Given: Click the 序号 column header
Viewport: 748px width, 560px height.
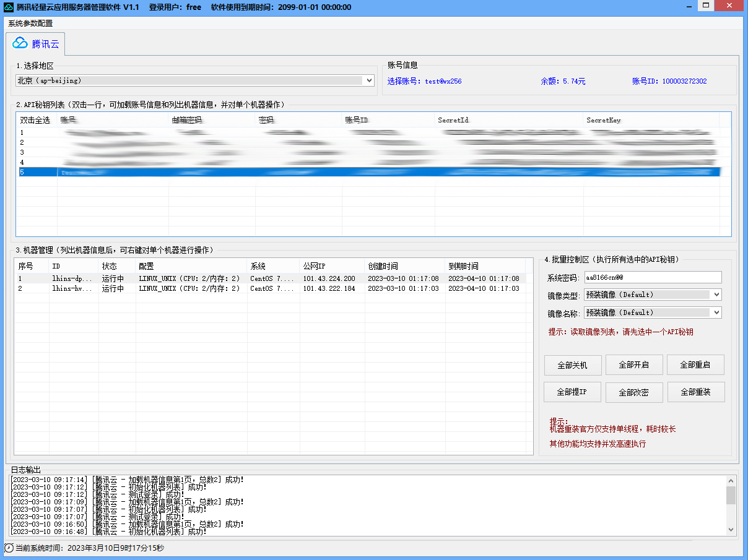Looking at the screenshot, I should (x=32, y=266).
